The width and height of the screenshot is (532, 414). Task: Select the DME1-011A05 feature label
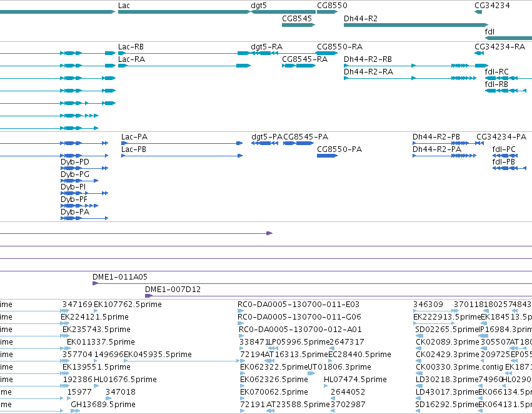[120, 277]
